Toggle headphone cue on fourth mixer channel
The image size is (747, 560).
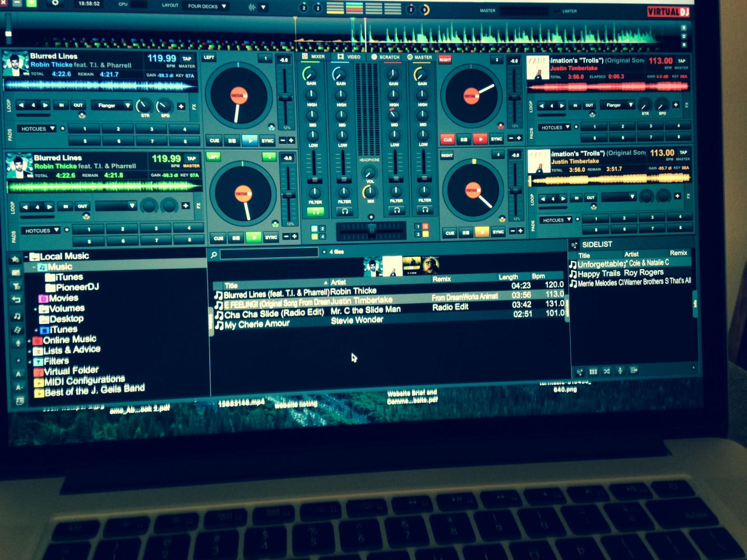pos(424,209)
